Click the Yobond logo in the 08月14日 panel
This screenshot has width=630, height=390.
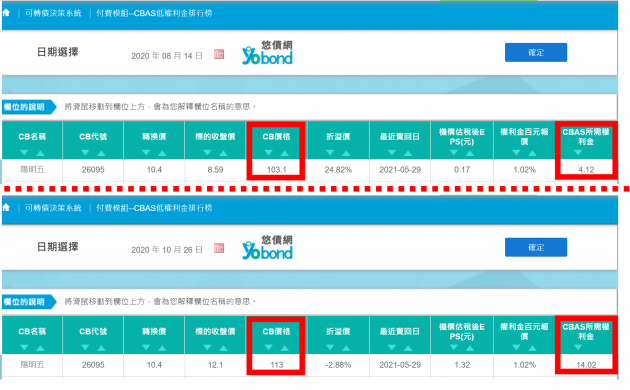pyautogui.click(x=268, y=53)
